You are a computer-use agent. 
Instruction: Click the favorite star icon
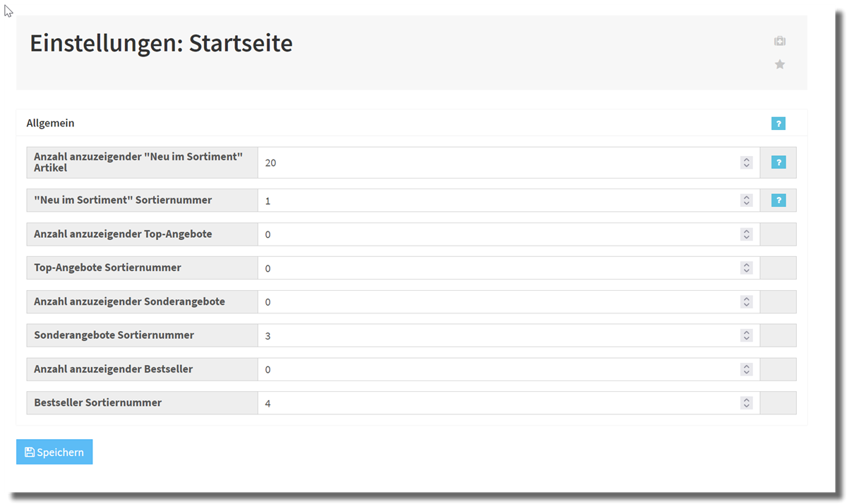tap(779, 64)
